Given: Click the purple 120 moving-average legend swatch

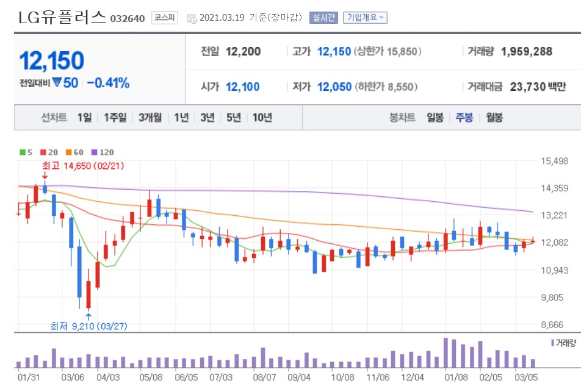Looking at the screenshot, I should [x=94, y=152].
